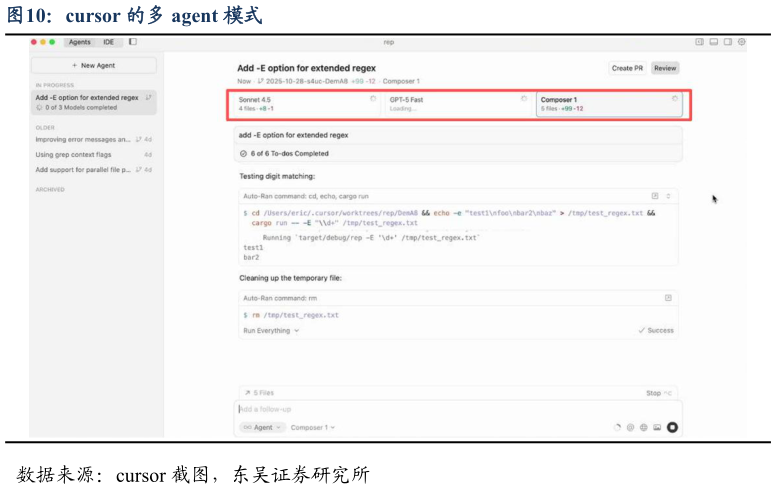The height and width of the screenshot is (489, 776).
Task: Click the web globe icon in composer
Action: pyautogui.click(x=644, y=427)
